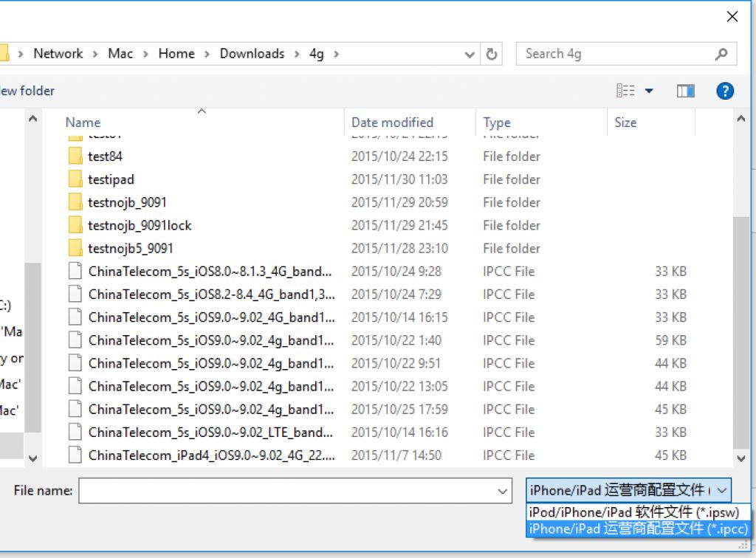Sort files by Date modified column

(x=392, y=123)
